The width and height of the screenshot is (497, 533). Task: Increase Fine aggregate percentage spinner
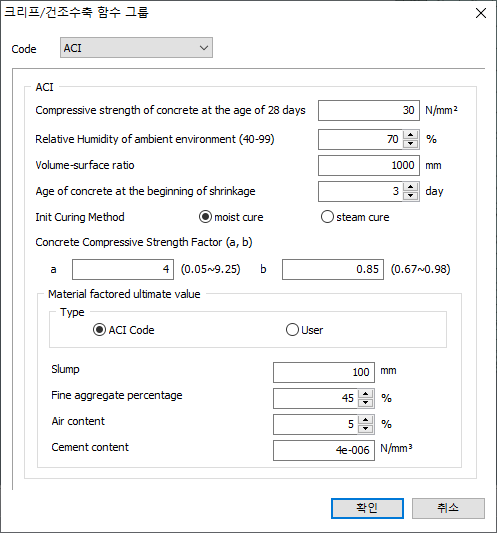coord(365,394)
